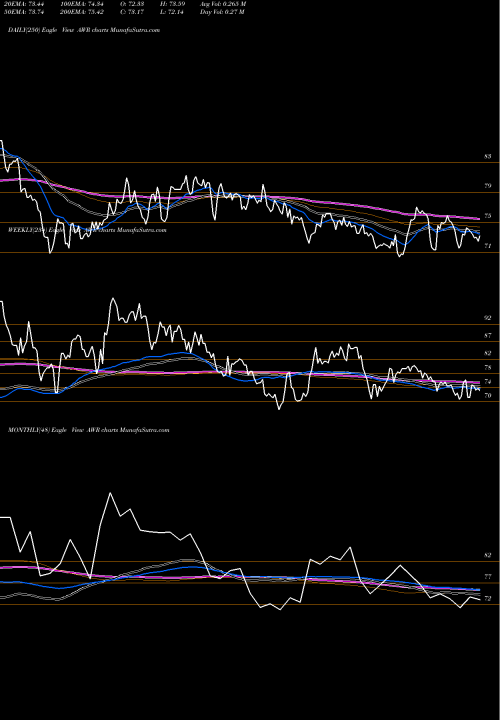The image size is (500, 720).
Task: Click the 200EMA value in the header
Action: [82, 12]
